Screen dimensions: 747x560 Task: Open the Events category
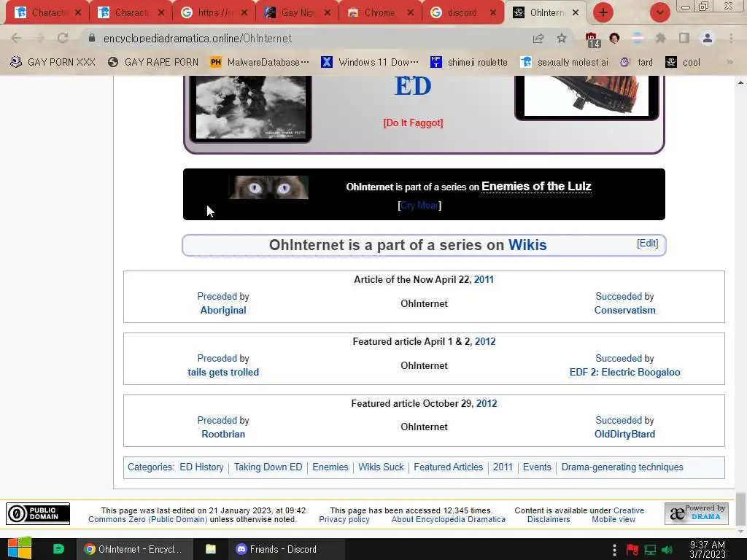click(537, 467)
